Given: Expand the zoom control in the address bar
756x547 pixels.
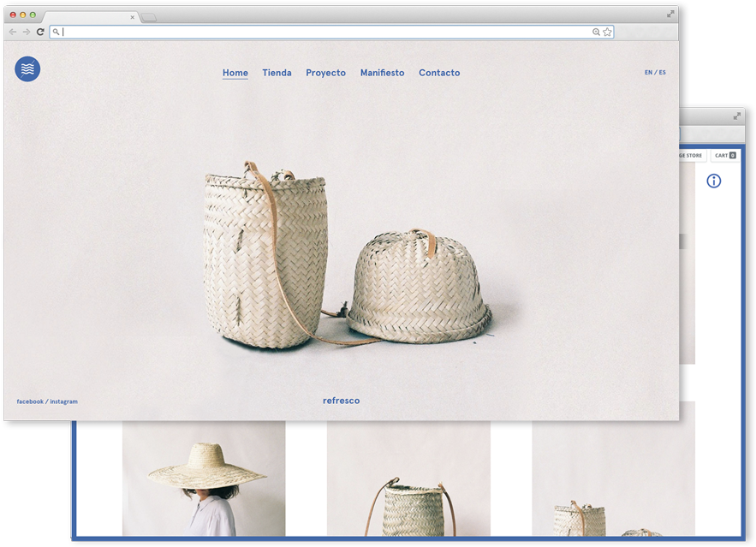Looking at the screenshot, I should [x=595, y=32].
